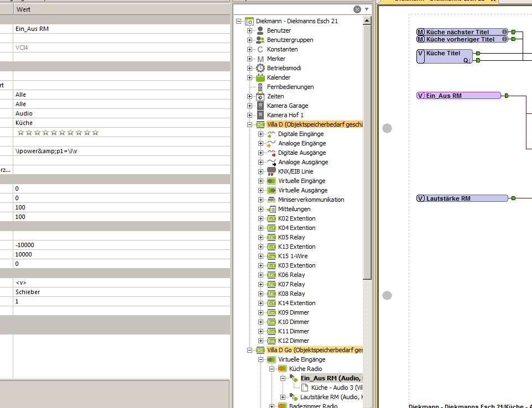Collapse the Küche Radio node
This screenshot has height=408, width=532.
click(272, 369)
